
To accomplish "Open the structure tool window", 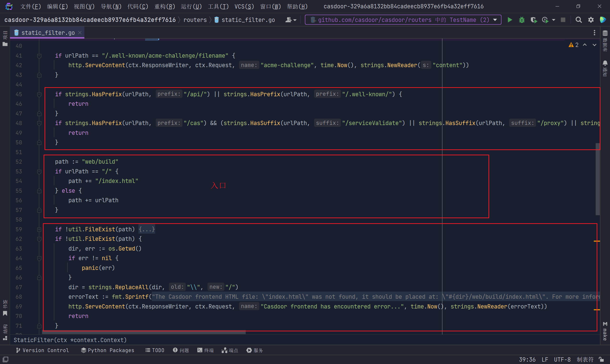I will click(5, 332).
